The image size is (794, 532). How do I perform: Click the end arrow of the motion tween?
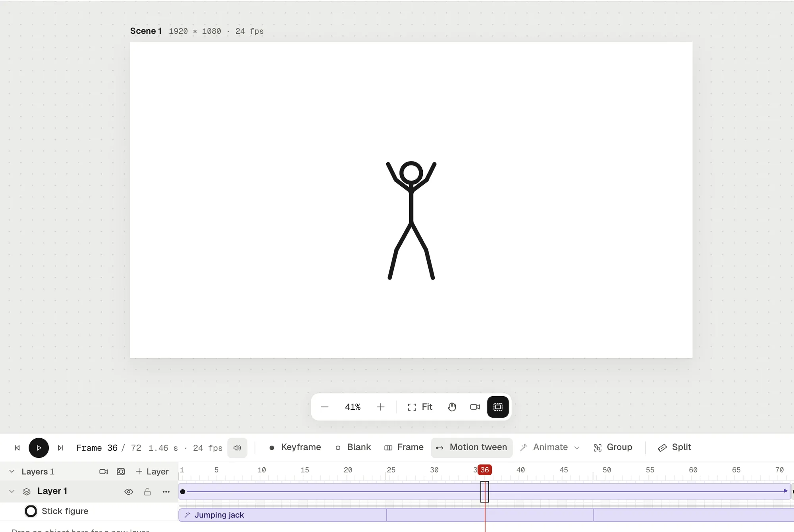click(x=785, y=491)
